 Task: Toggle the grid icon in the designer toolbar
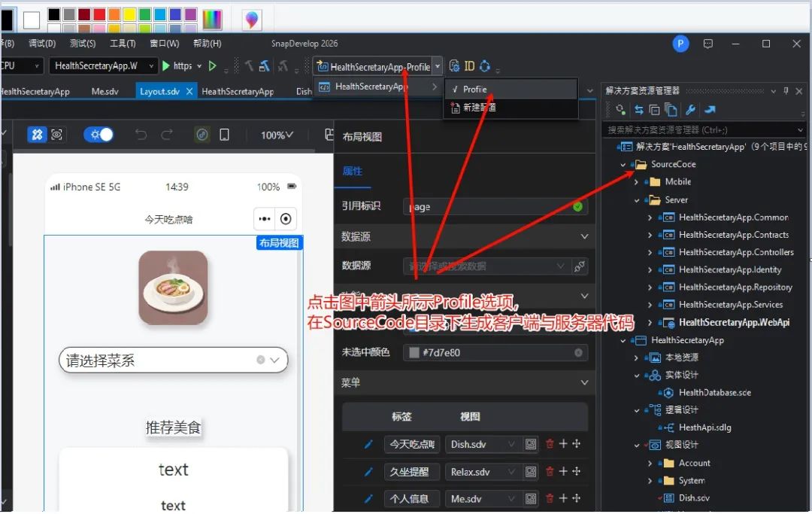point(37,134)
